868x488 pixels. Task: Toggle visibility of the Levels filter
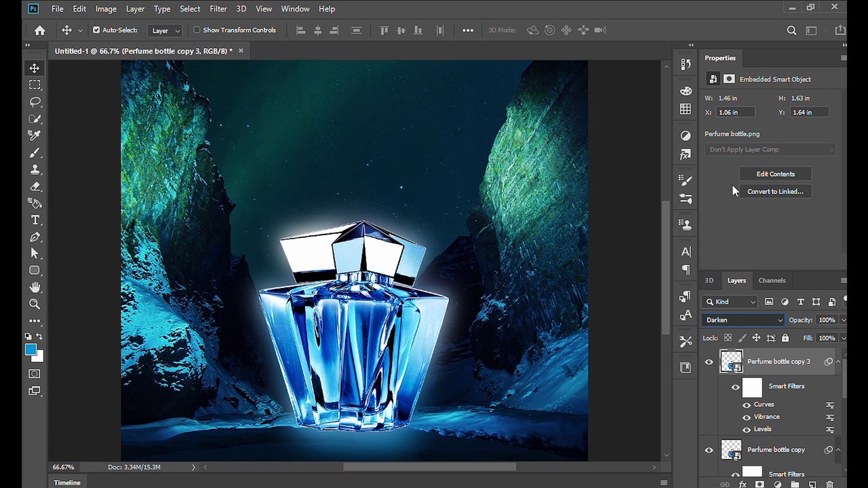coord(747,429)
